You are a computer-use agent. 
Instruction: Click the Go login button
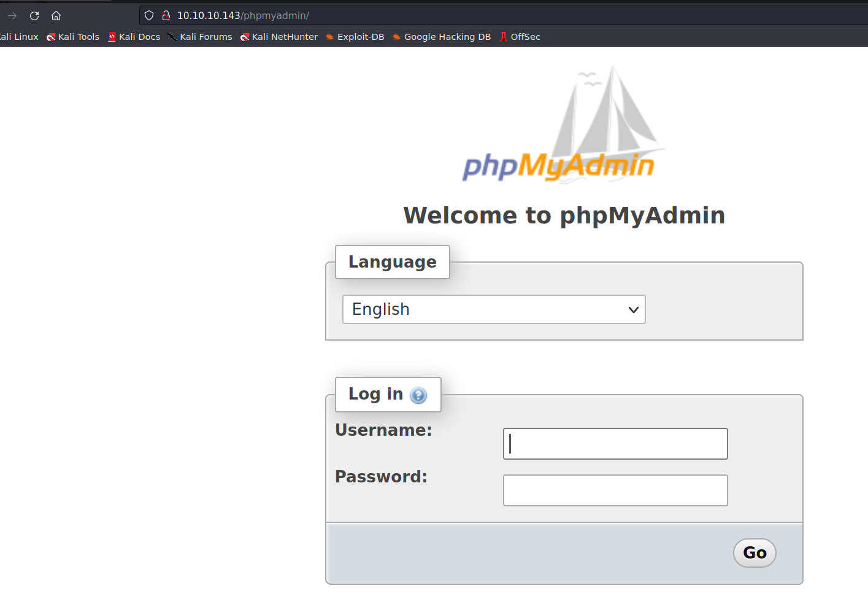point(755,553)
